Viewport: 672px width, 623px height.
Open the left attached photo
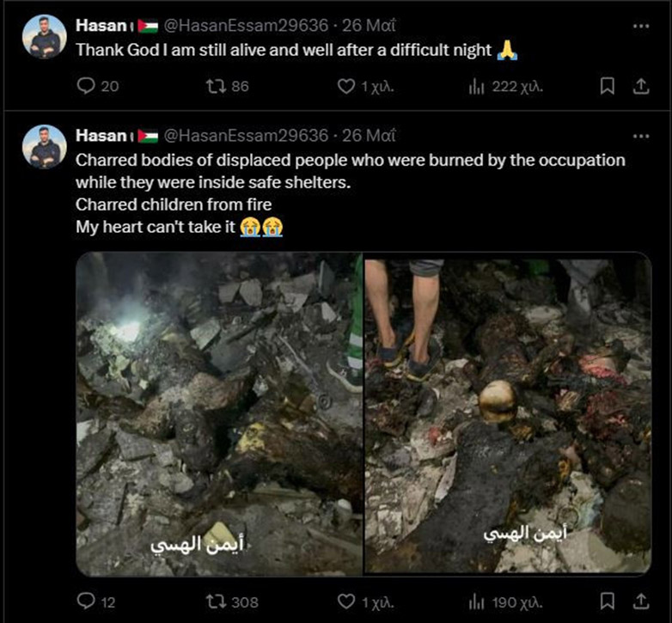pyautogui.click(x=218, y=413)
